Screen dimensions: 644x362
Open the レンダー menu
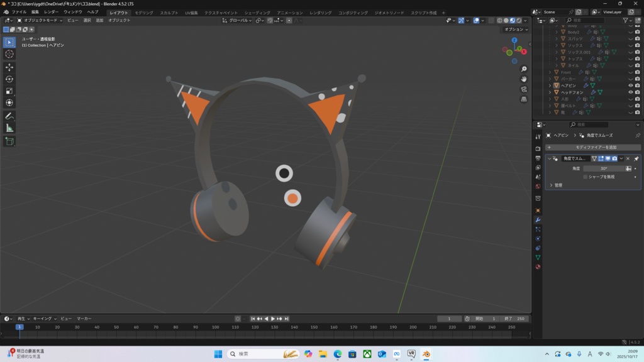pyautogui.click(x=51, y=13)
